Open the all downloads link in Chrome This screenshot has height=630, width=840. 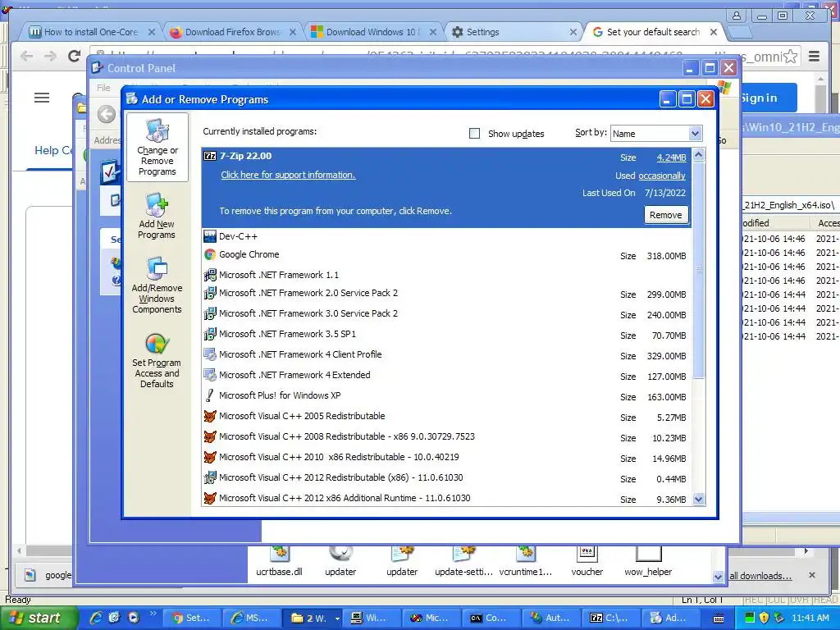(x=760, y=576)
